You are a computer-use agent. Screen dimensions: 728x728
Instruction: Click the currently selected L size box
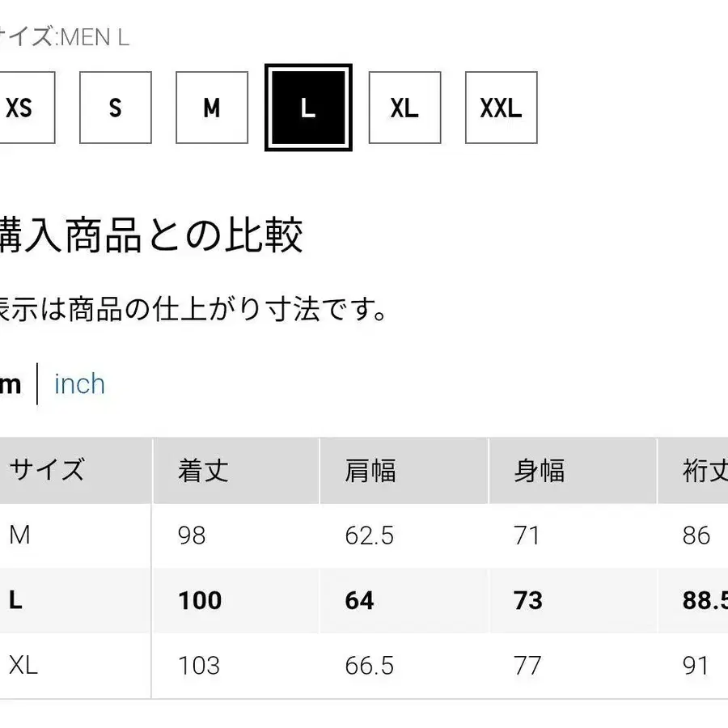coord(308,108)
